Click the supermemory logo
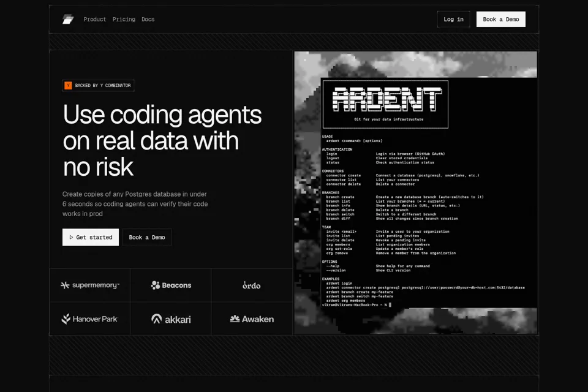The width and height of the screenshot is (588, 392). click(x=90, y=285)
